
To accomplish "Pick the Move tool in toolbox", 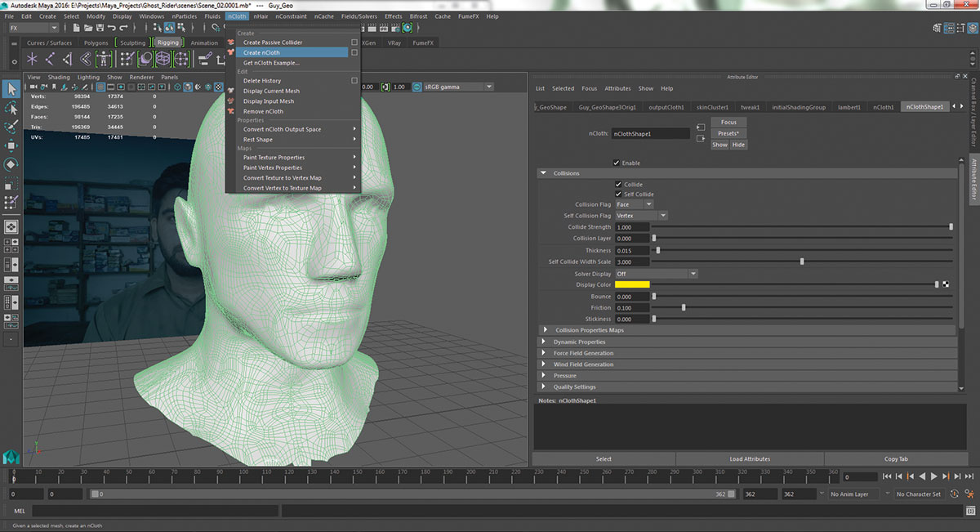I will pos(11,145).
